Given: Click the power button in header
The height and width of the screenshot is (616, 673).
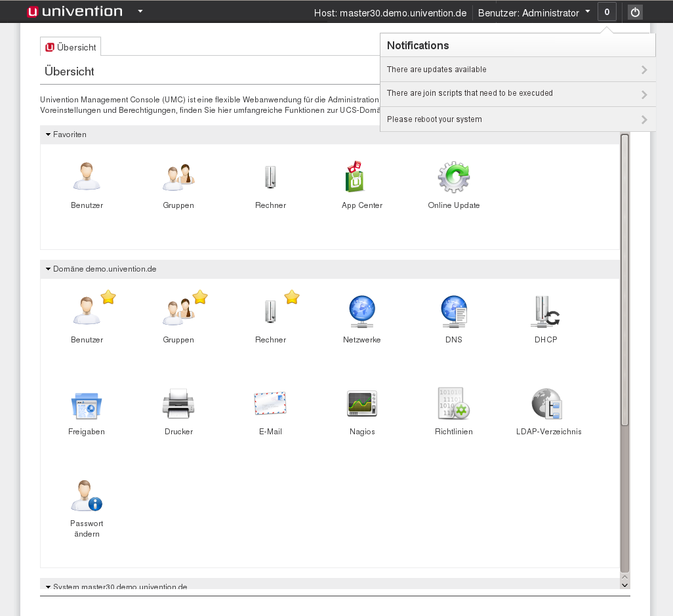Looking at the screenshot, I should 634,12.
